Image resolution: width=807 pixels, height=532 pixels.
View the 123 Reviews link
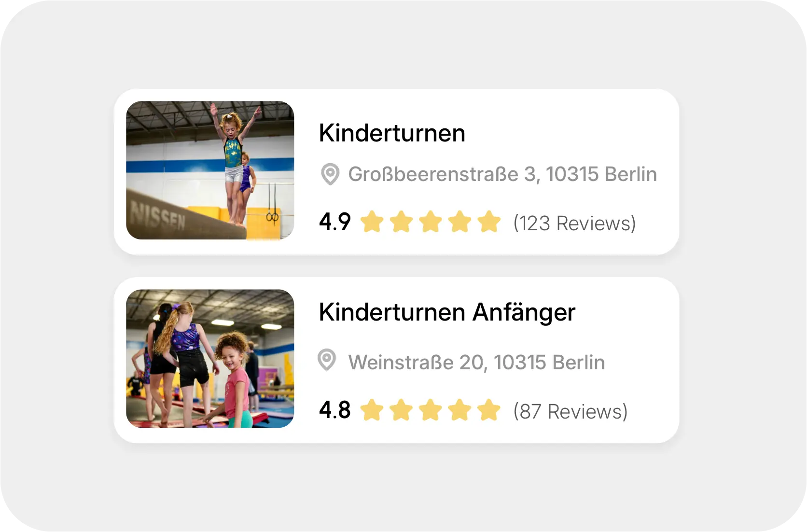pos(574,224)
